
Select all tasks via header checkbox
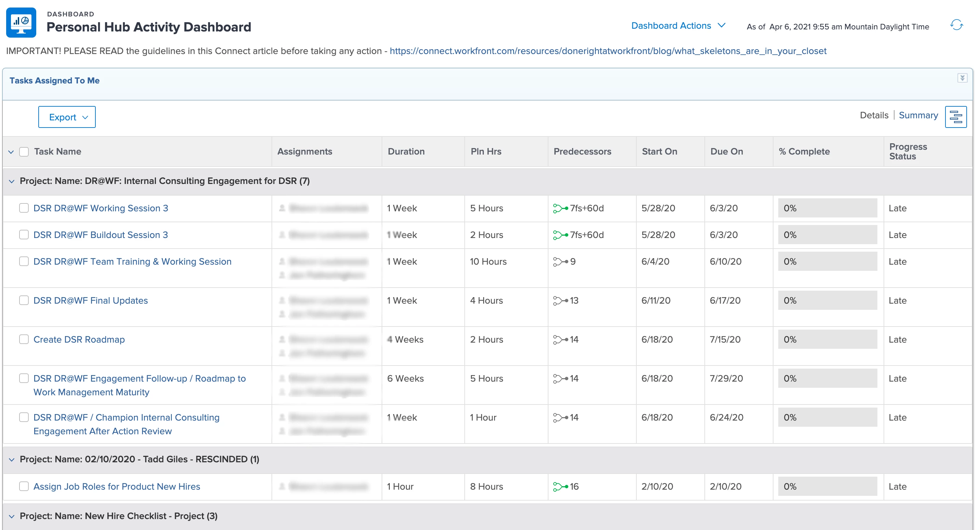24,151
